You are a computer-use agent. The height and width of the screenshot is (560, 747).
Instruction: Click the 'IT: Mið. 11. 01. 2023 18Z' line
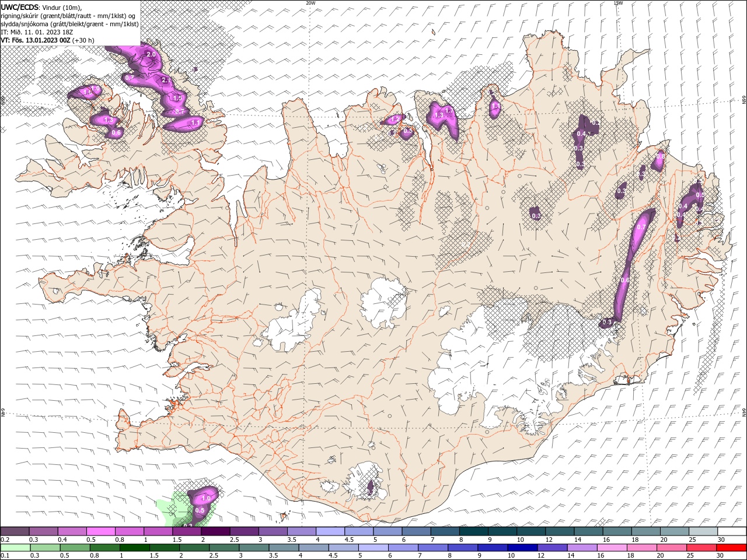coord(36,32)
